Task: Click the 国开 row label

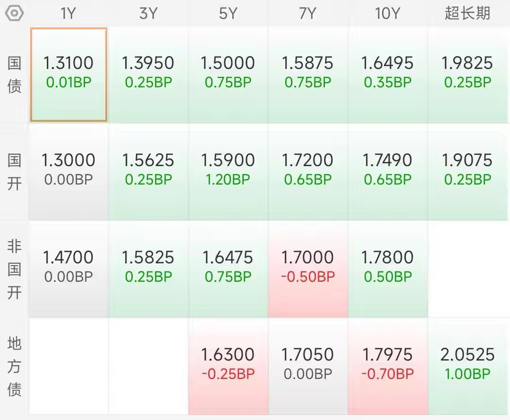Action: (14, 172)
